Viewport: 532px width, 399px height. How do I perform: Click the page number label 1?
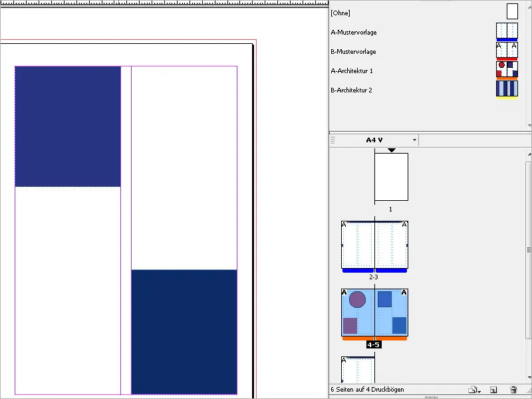coord(390,209)
